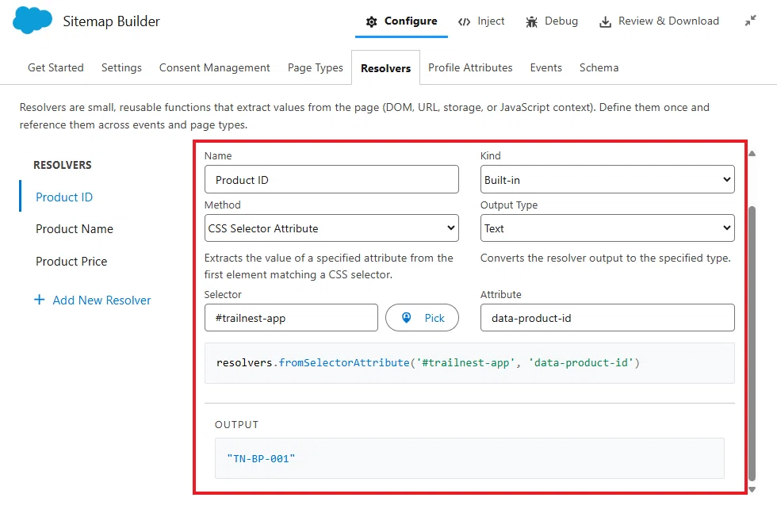Click the "TN-BP-001" output value

pos(261,459)
